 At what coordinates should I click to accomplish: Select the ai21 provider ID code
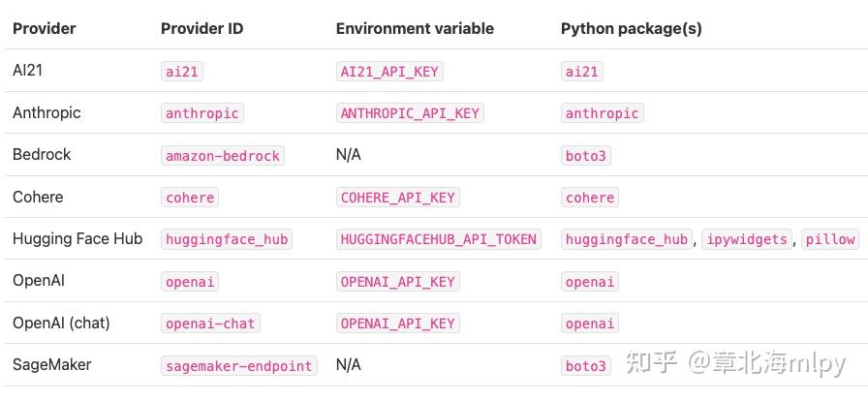(x=183, y=72)
